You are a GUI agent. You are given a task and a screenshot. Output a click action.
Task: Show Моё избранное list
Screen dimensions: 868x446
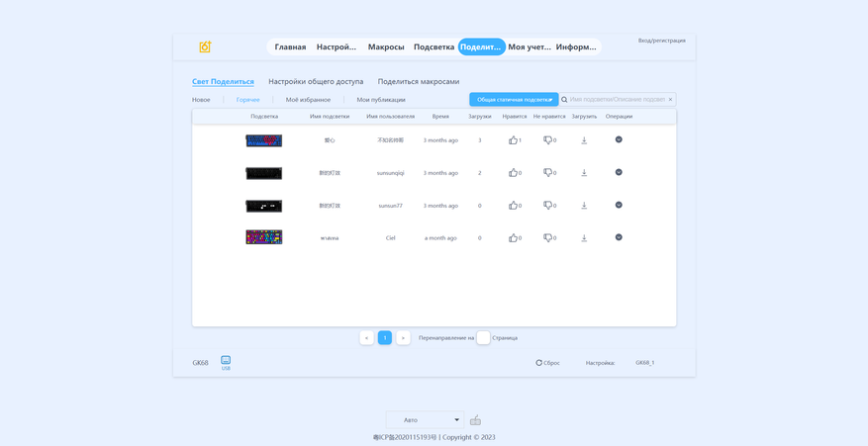(309, 100)
